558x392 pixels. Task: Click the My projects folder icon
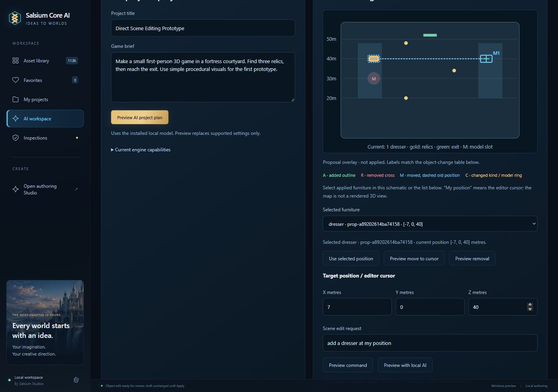pos(16,99)
